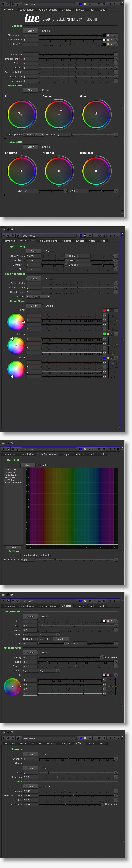Viewport: 132px width, 868px height.
Task: Toggle the Highlight Preservation checkbox
Action: click(24, 639)
